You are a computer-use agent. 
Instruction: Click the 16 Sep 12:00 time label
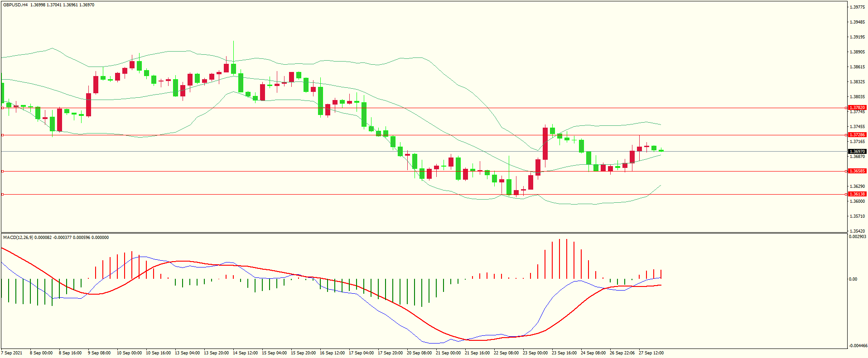coord(332,353)
